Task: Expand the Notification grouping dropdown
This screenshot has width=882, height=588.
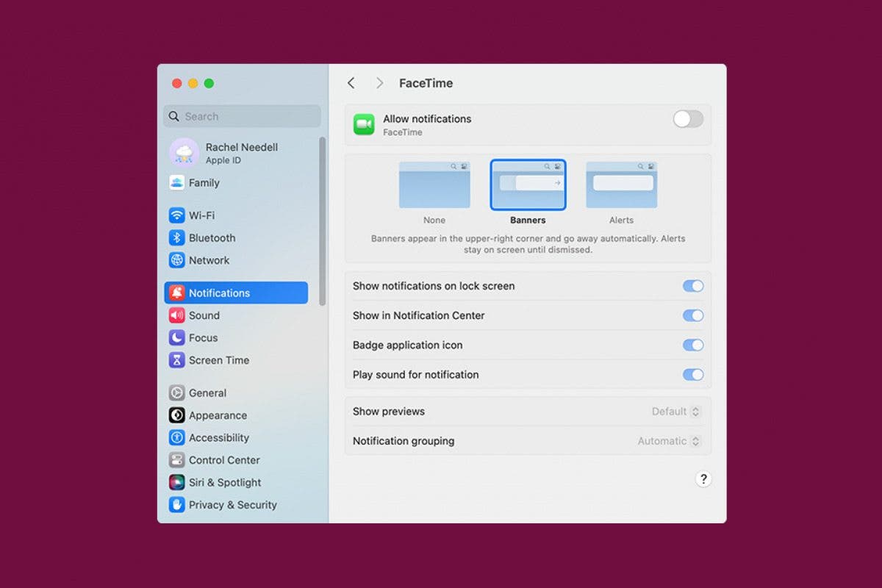Action: coord(669,442)
